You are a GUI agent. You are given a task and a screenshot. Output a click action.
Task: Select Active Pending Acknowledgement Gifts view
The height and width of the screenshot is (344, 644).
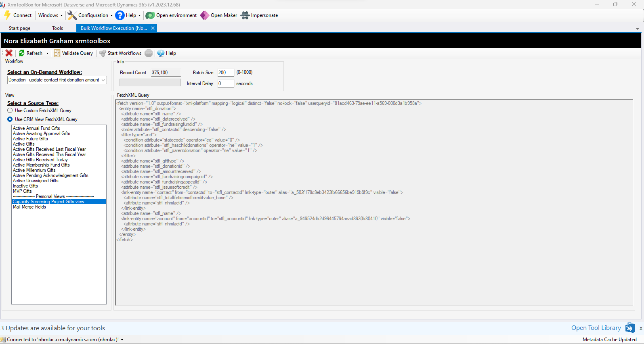tap(50, 175)
